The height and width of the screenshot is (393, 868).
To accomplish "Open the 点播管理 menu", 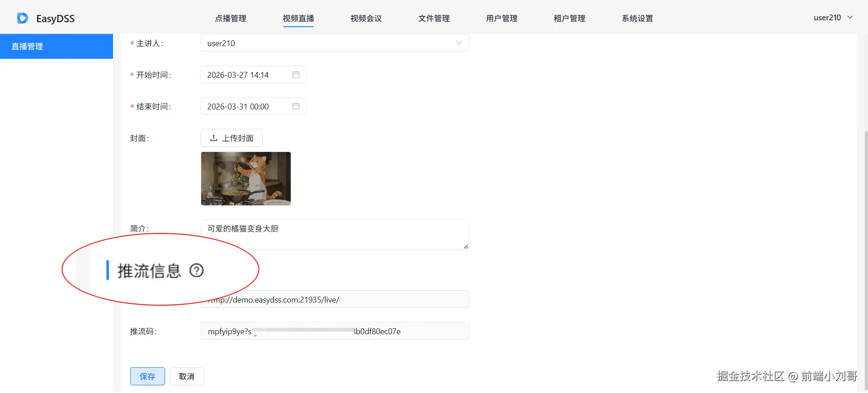I will 231,19.
